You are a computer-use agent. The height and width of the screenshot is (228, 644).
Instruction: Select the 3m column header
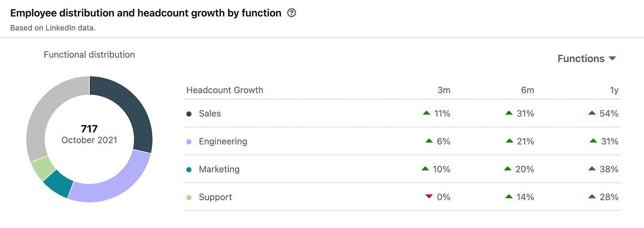click(444, 90)
